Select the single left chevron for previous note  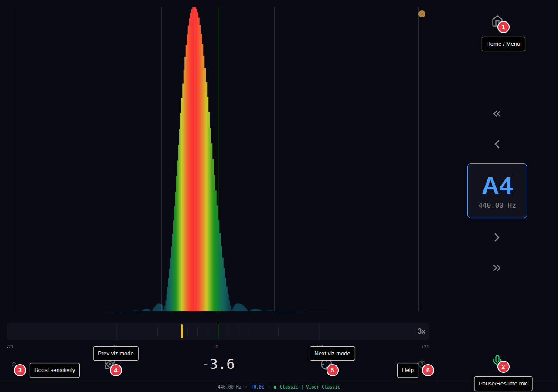click(x=497, y=144)
